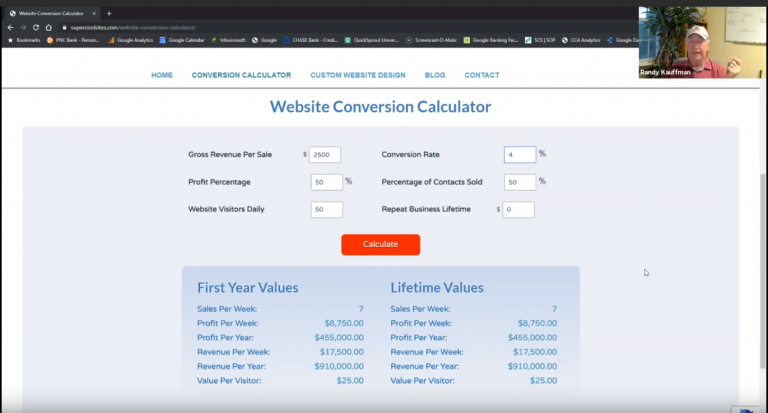Open the Bookmarks star folder
The image size is (768, 413).
[x=24, y=40]
